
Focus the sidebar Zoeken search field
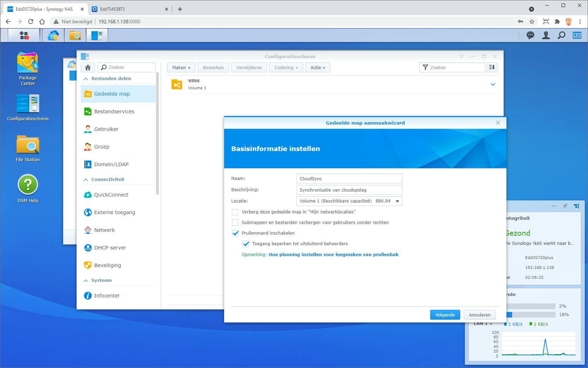[x=127, y=67]
